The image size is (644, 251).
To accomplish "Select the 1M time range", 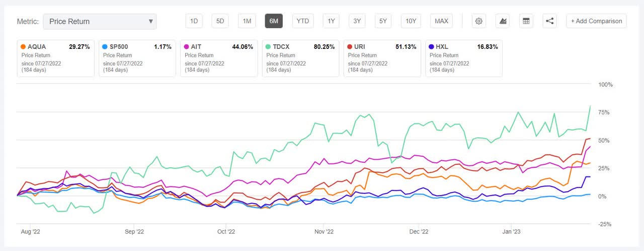I will [247, 21].
